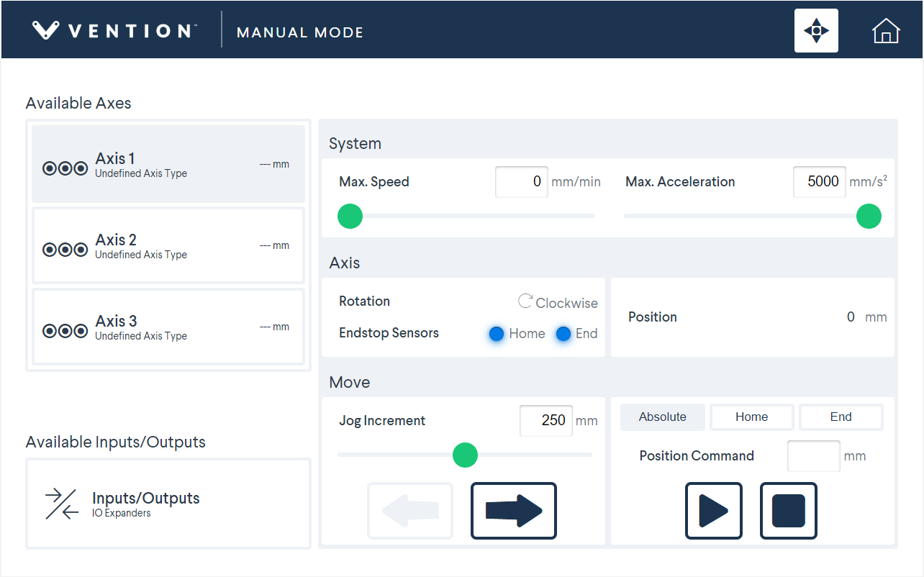The height and width of the screenshot is (577, 924).
Task: Jog the axis right with arrow button
Action: [x=514, y=511]
